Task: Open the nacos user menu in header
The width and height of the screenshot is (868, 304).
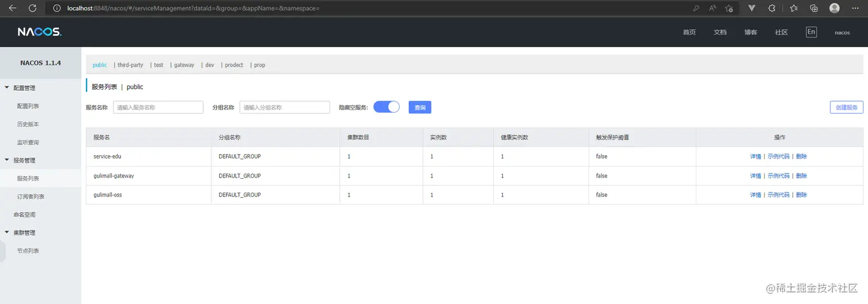Action: click(842, 32)
